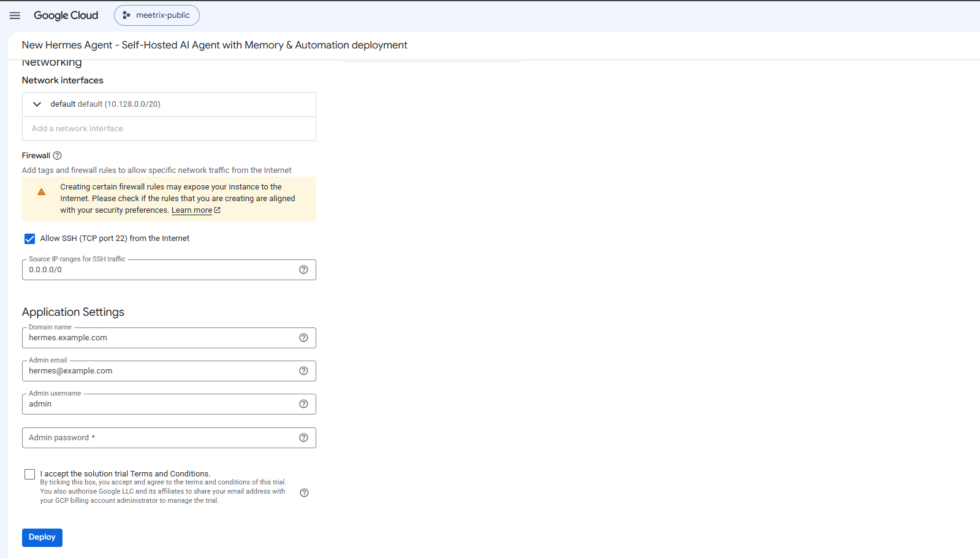Accept the solution trial Terms and Conditions
The width and height of the screenshot is (980, 558).
[x=29, y=474]
